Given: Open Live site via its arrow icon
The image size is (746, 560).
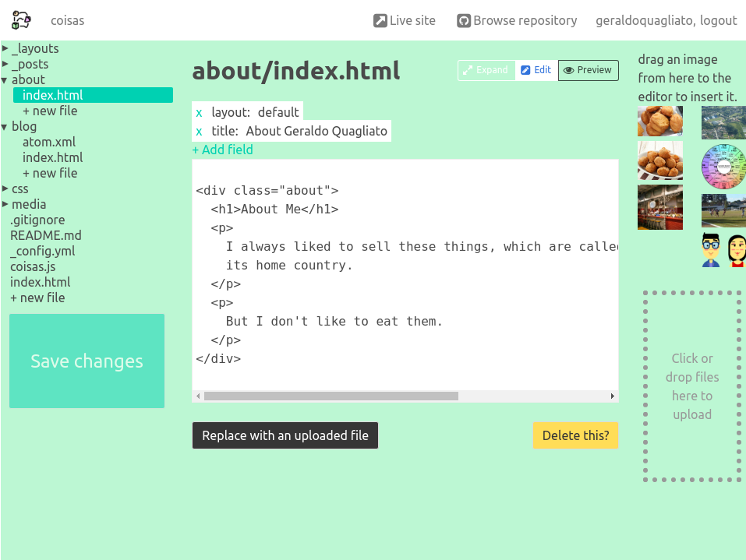Looking at the screenshot, I should pos(380,21).
